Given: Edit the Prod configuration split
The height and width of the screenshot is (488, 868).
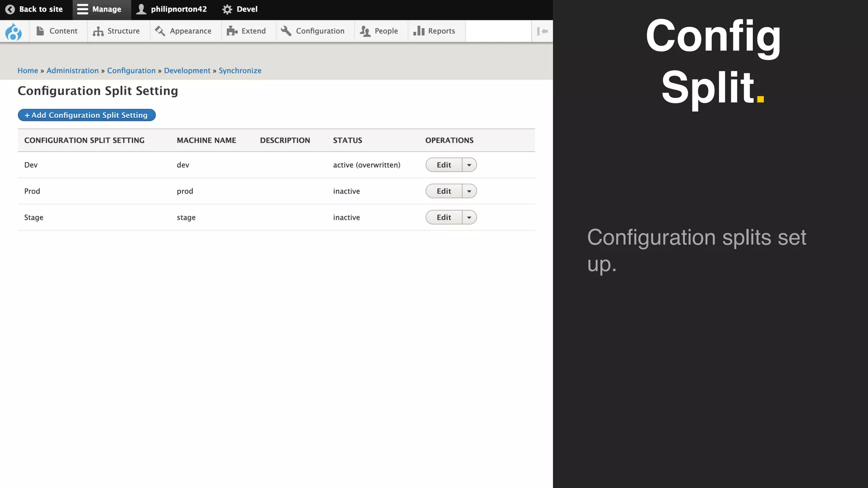Looking at the screenshot, I should (444, 191).
